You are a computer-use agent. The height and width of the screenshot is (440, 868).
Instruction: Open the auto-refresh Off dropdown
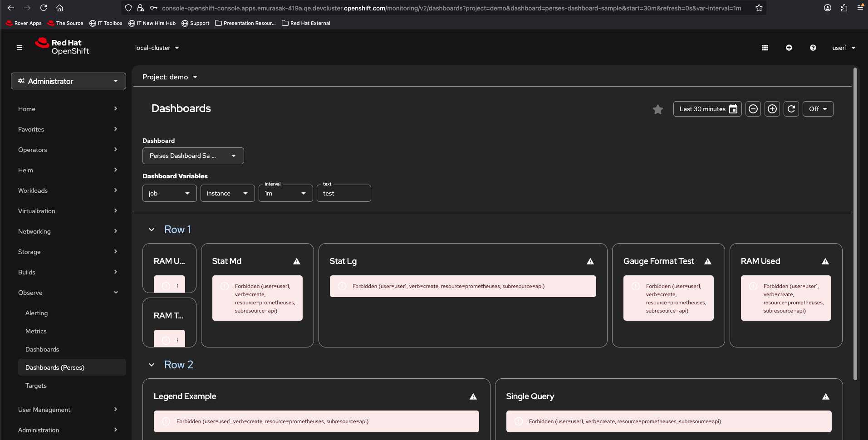point(818,109)
